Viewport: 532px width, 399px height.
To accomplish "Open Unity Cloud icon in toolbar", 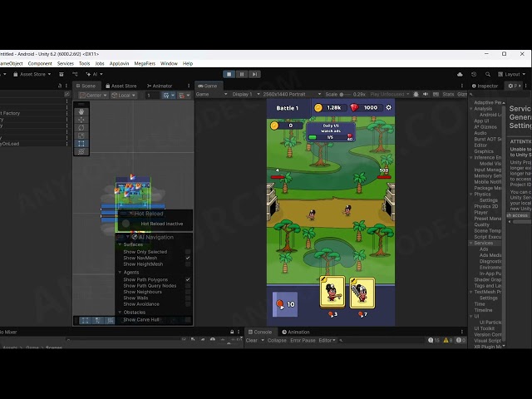I will pyautogui.click(x=460, y=74).
